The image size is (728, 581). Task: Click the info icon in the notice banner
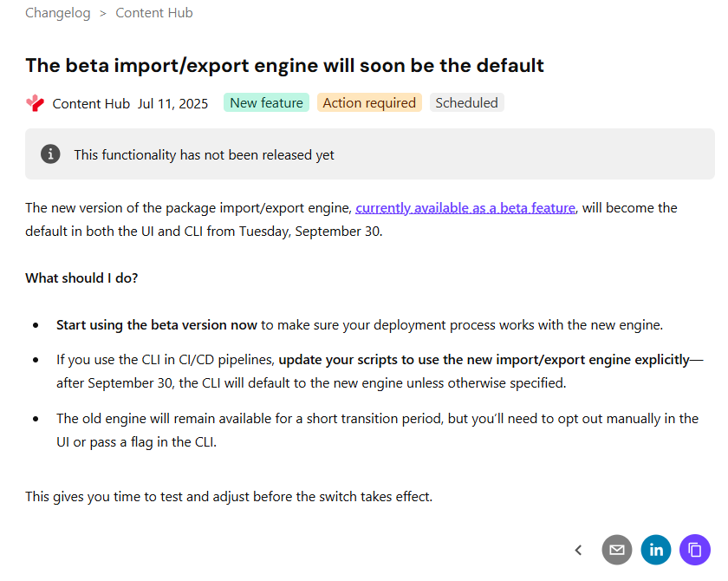click(x=51, y=154)
